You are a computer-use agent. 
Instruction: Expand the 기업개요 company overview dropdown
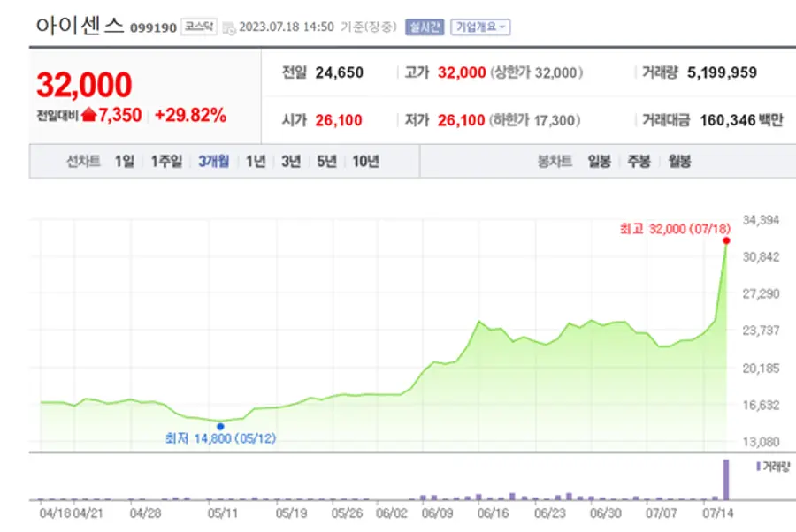[x=480, y=27]
